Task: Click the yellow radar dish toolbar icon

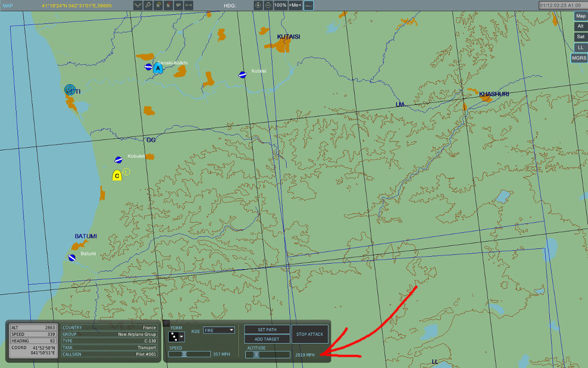Action: click(158, 5)
